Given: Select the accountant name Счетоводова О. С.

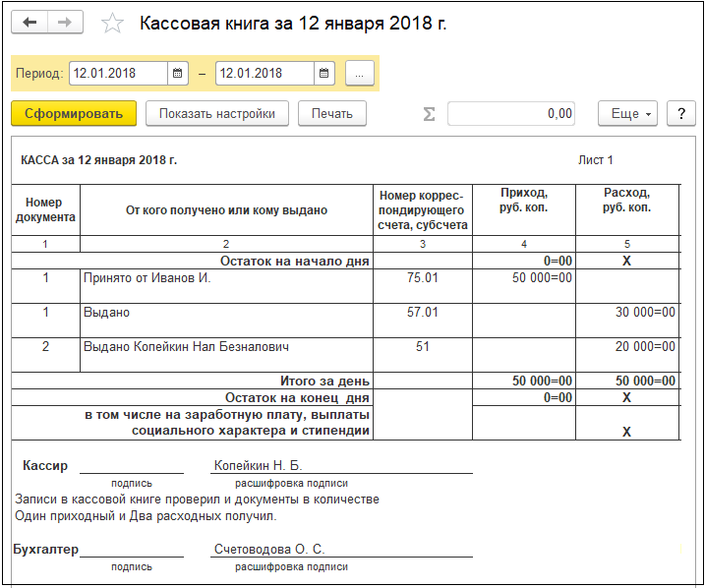Looking at the screenshot, I should pos(269,549).
